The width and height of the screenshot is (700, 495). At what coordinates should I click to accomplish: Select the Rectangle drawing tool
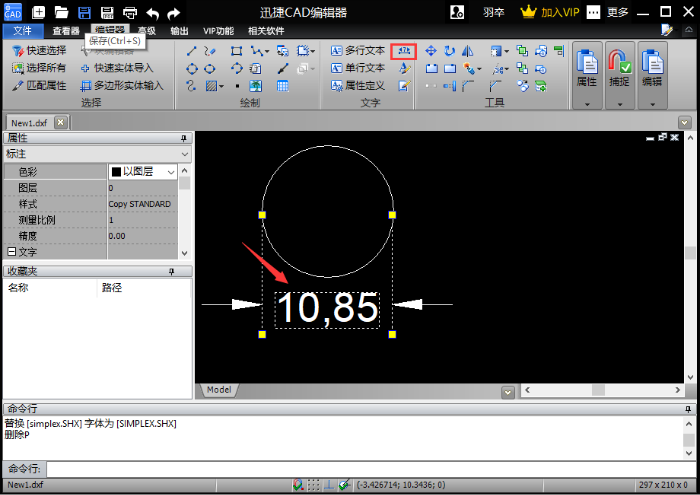pyautogui.click(x=236, y=51)
